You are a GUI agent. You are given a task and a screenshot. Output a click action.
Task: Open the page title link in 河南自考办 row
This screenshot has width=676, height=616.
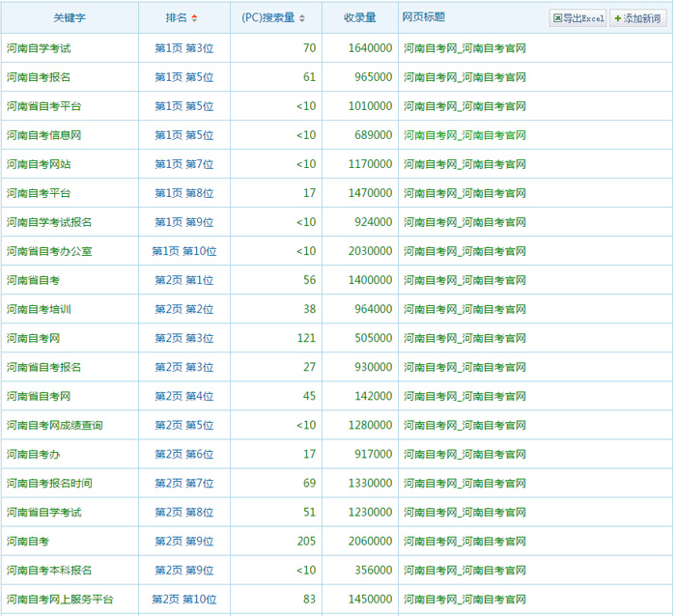pos(465,454)
